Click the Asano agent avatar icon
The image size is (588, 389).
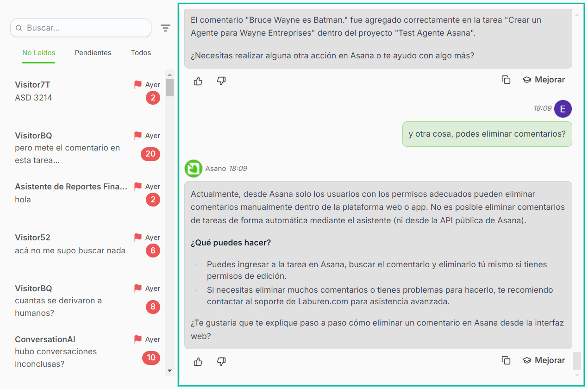pos(193,169)
